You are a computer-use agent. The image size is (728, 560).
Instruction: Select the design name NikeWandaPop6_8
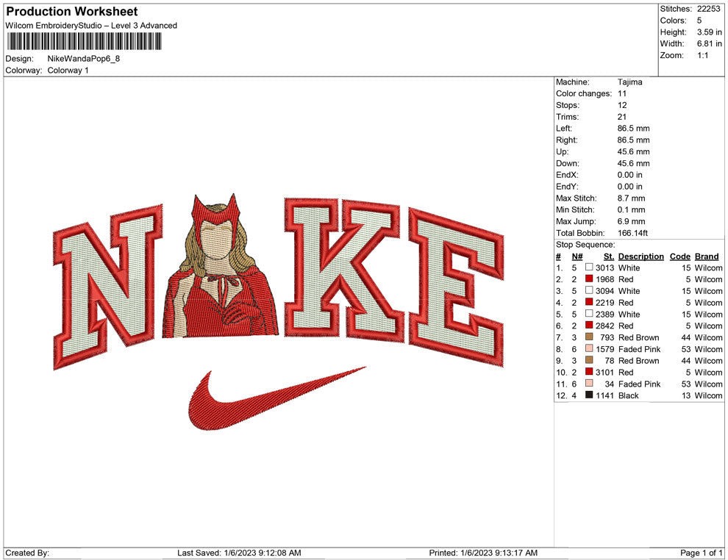(84, 59)
